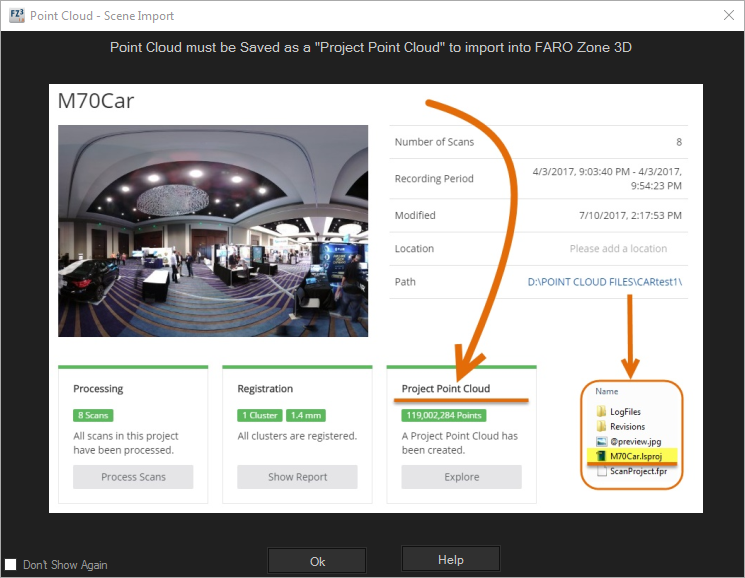This screenshot has width=745, height=578.
Task: Click the M70Car project title
Action: (x=96, y=101)
